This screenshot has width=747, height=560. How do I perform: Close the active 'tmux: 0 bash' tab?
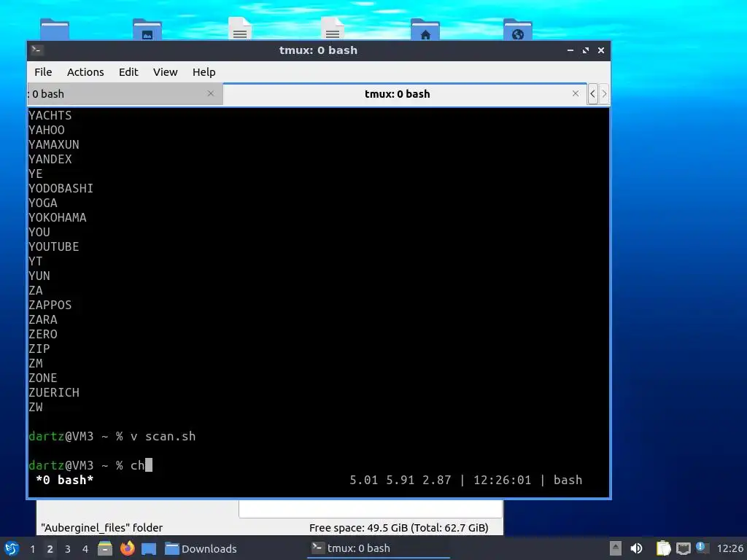coord(576,93)
